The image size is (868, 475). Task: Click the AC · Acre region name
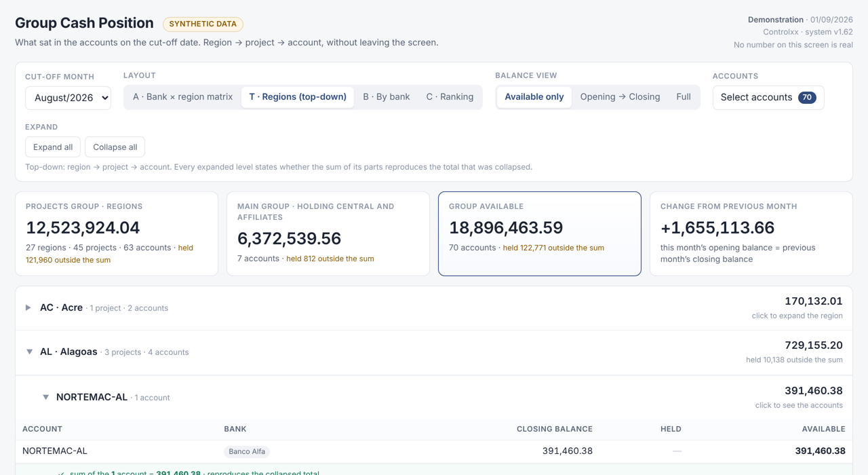click(x=61, y=307)
